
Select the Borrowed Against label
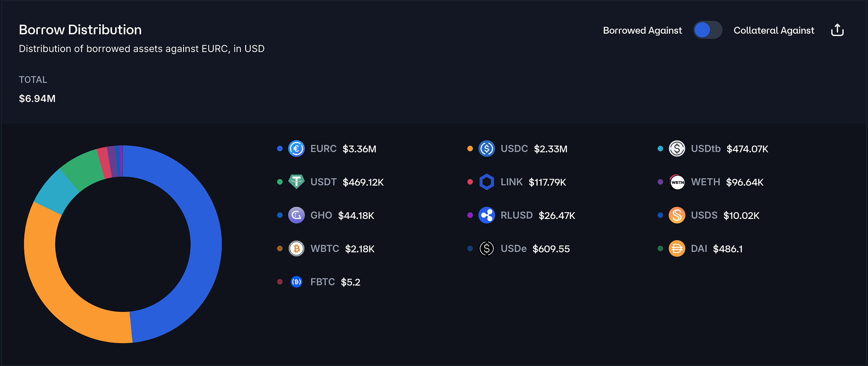pos(642,30)
